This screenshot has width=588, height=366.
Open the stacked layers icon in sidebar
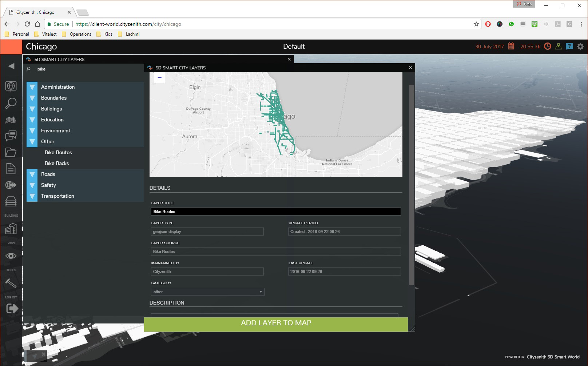[11, 201]
